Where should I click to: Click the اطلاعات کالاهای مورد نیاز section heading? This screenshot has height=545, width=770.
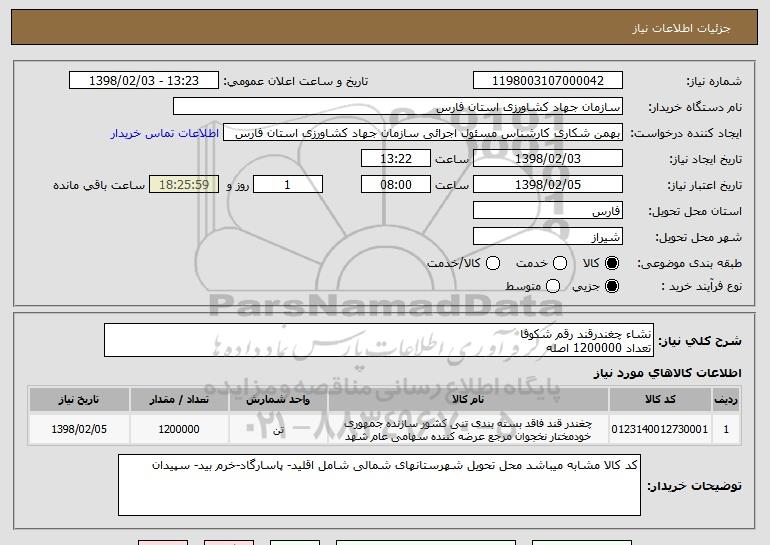(667, 373)
